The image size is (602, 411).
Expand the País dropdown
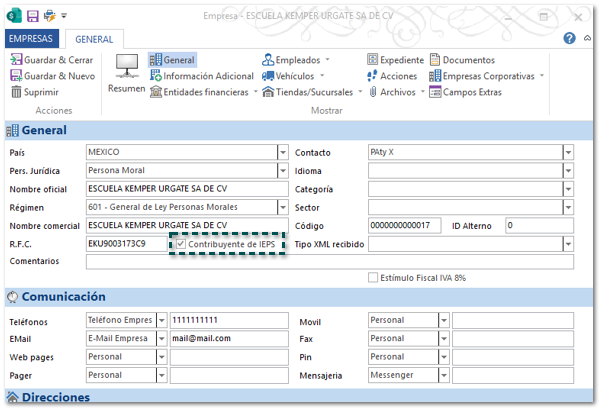coord(283,153)
